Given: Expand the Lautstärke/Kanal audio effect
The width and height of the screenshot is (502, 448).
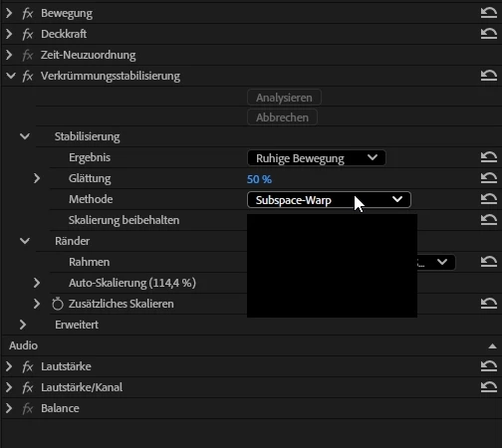Looking at the screenshot, I should click(x=9, y=387).
